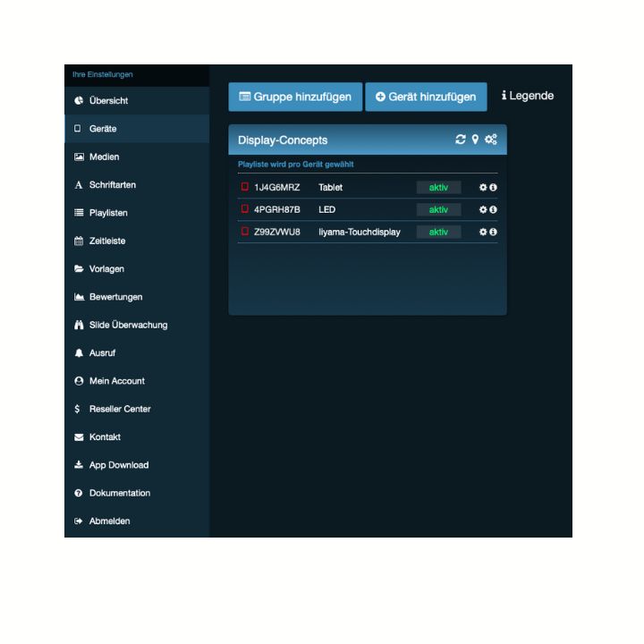Click the Kontakt envelope icon
Viewport: 644px width, 644px height.
pyautogui.click(x=79, y=437)
